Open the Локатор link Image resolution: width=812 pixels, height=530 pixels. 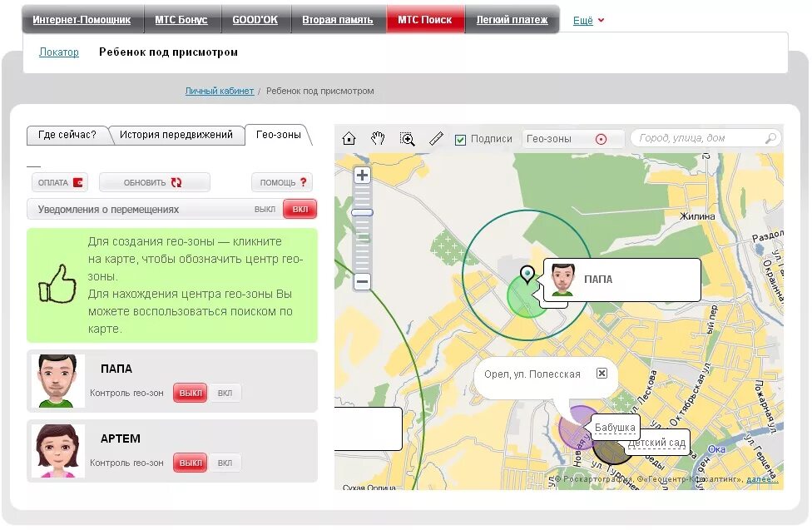(59, 52)
